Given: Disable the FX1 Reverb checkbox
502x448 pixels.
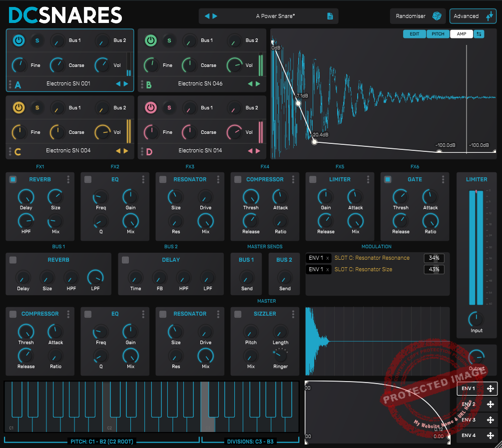Looking at the screenshot, I should [x=13, y=179].
